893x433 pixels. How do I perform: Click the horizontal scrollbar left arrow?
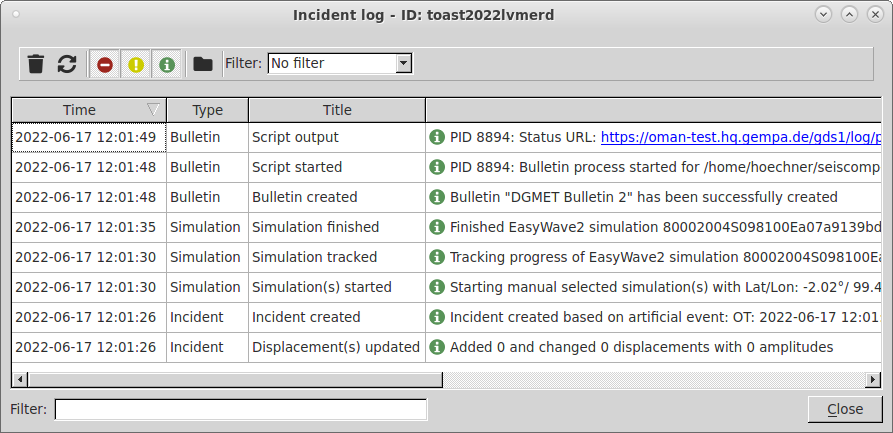(20, 379)
